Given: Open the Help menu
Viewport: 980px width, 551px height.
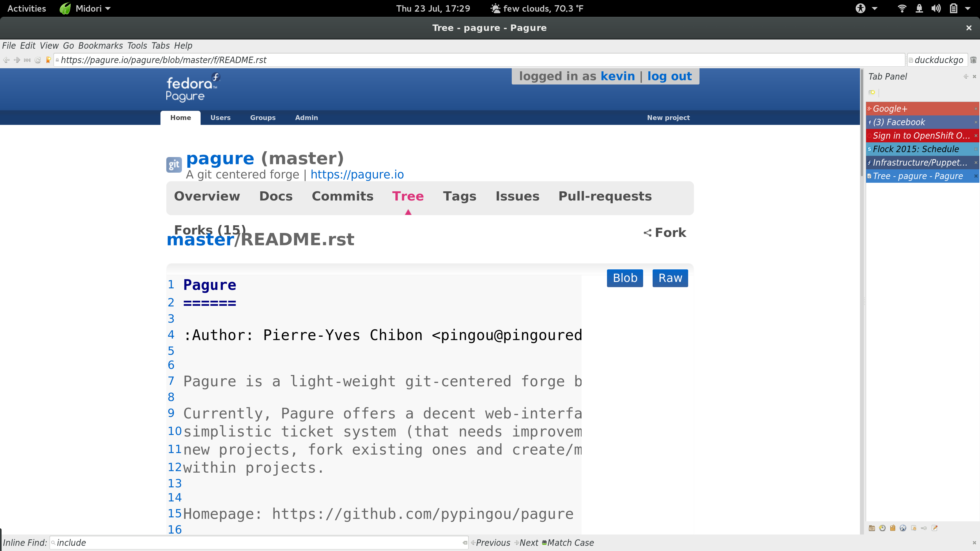Looking at the screenshot, I should click(x=183, y=46).
